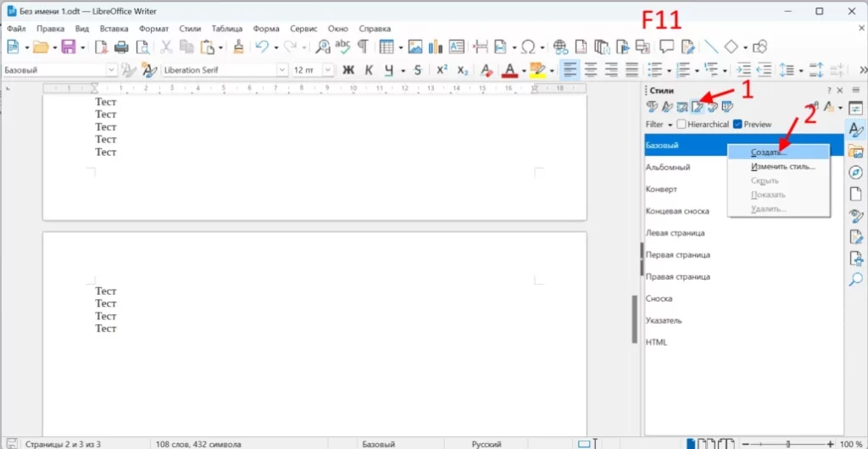Screen dimensions: 868x449
Task: Insert a text box icon
Action: pos(456,47)
